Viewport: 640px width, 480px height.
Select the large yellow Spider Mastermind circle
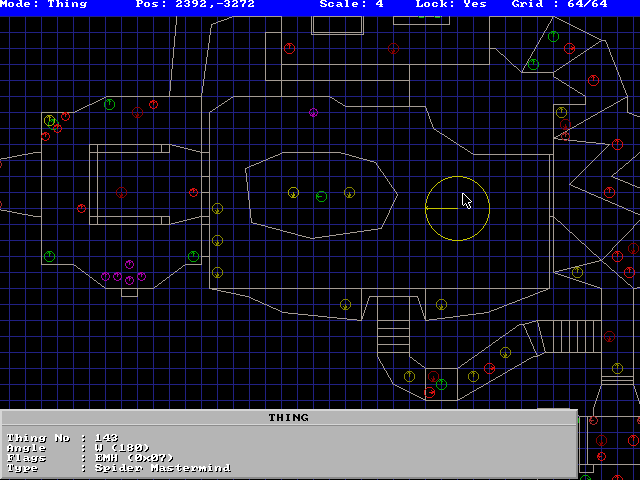[457, 208]
